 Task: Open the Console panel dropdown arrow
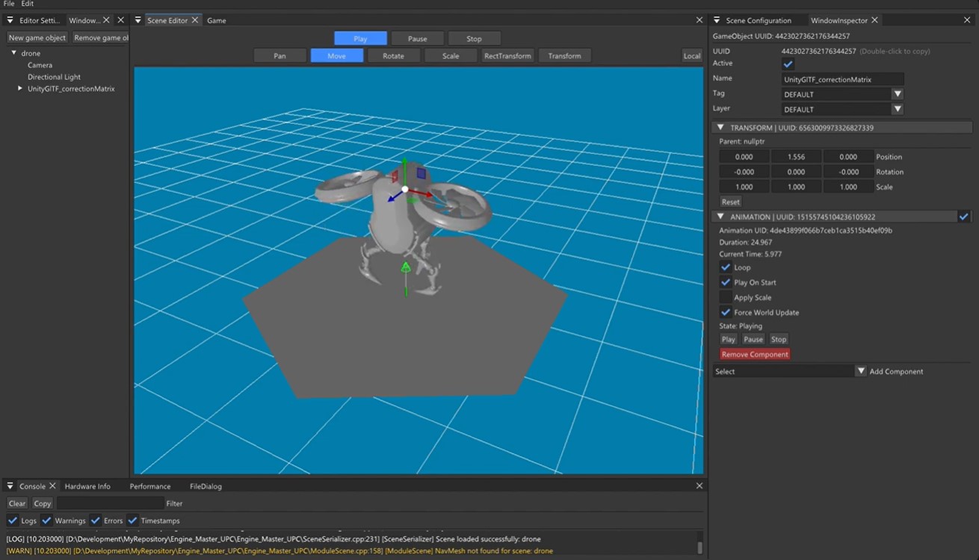coord(10,486)
